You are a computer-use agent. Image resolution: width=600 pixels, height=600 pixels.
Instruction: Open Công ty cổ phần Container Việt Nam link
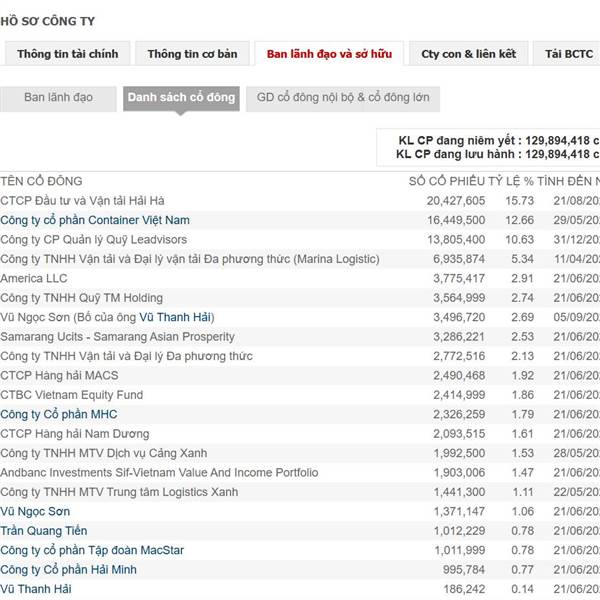point(95,220)
